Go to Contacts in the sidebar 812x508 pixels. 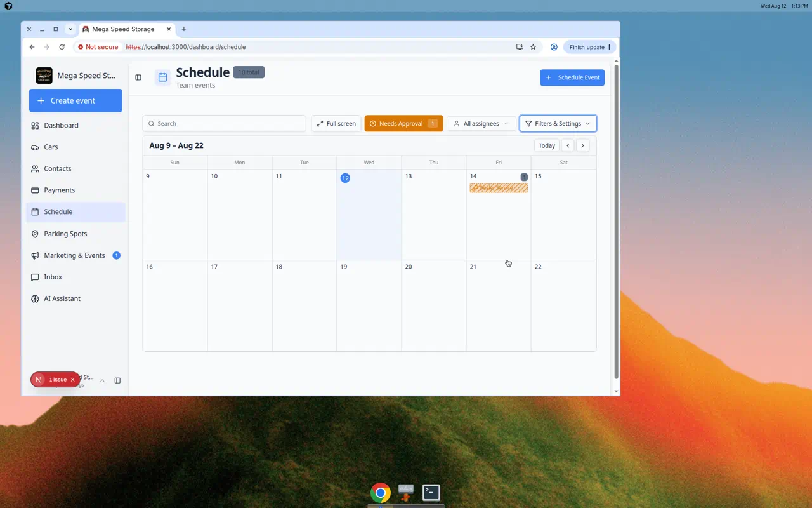(75, 168)
